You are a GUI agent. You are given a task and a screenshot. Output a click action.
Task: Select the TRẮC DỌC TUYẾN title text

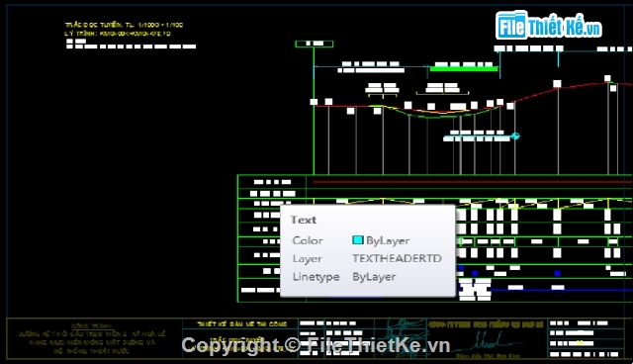(124, 25)
